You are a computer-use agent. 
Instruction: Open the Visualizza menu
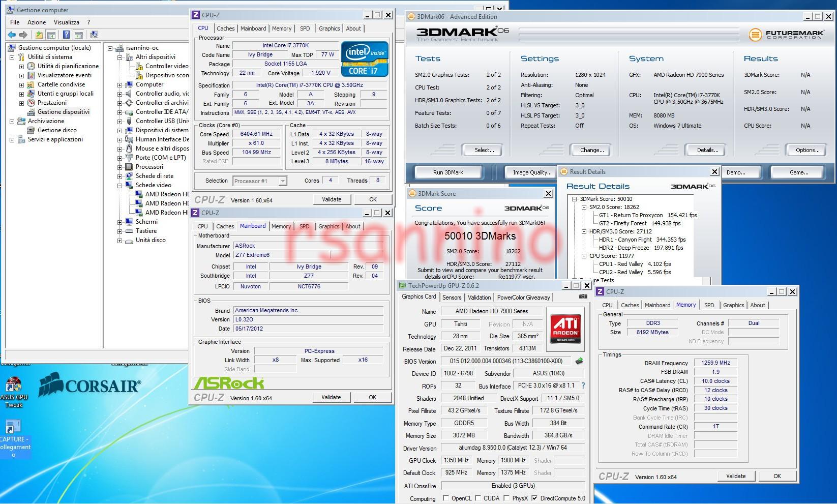click(67, 22)
